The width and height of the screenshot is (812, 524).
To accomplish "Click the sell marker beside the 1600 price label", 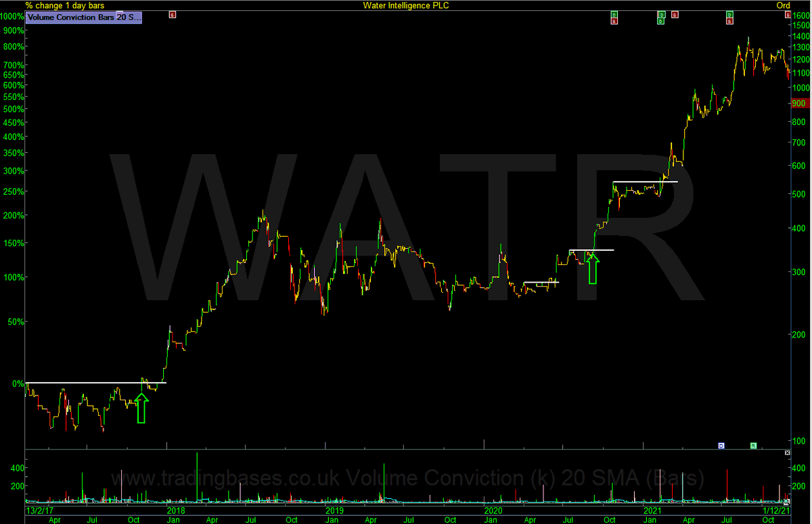I will coord(787,14).
